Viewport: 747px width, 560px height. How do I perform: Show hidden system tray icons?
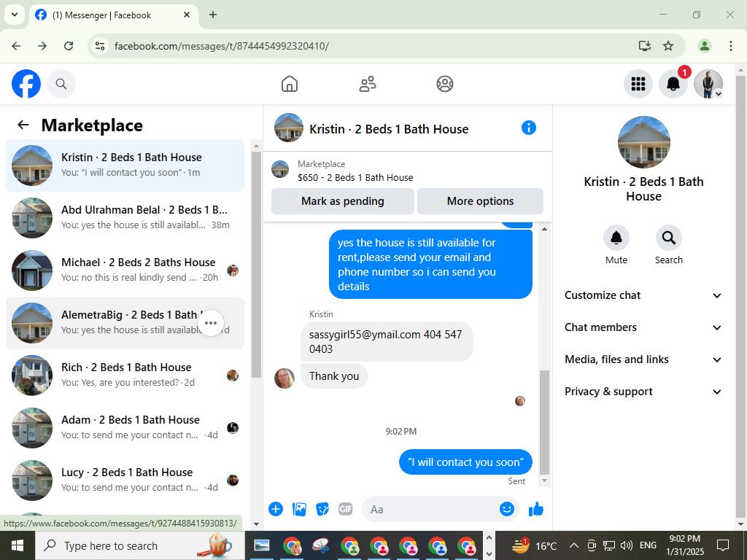574,545
